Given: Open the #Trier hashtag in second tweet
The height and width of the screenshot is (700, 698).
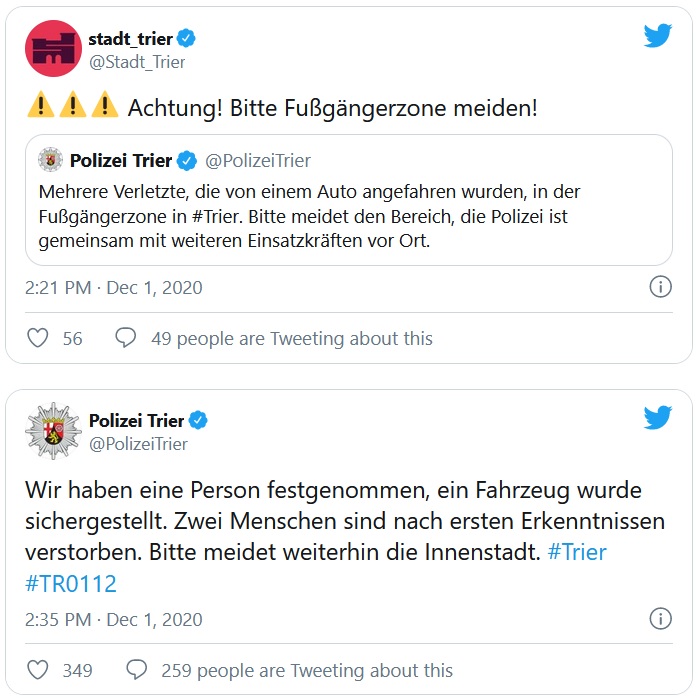Looking at the screenshot, I should [577, 552].
